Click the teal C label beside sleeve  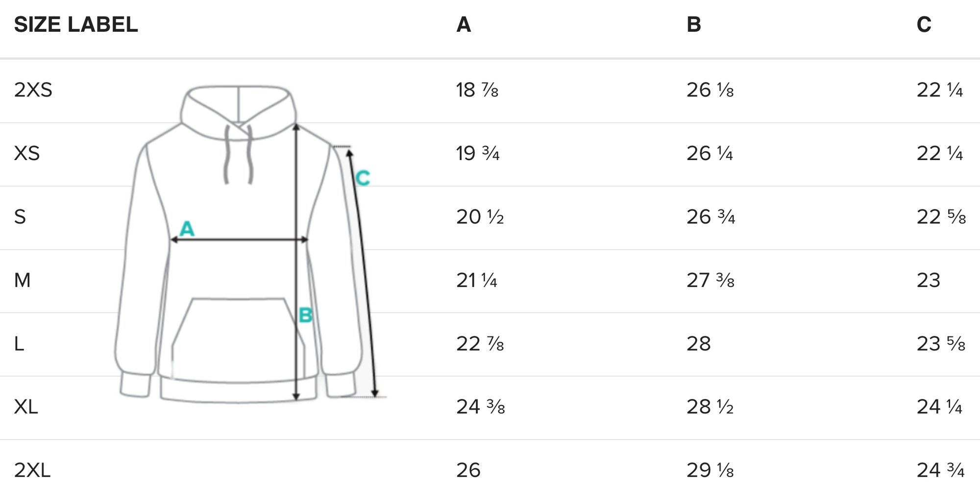click(x=363, y=178)
